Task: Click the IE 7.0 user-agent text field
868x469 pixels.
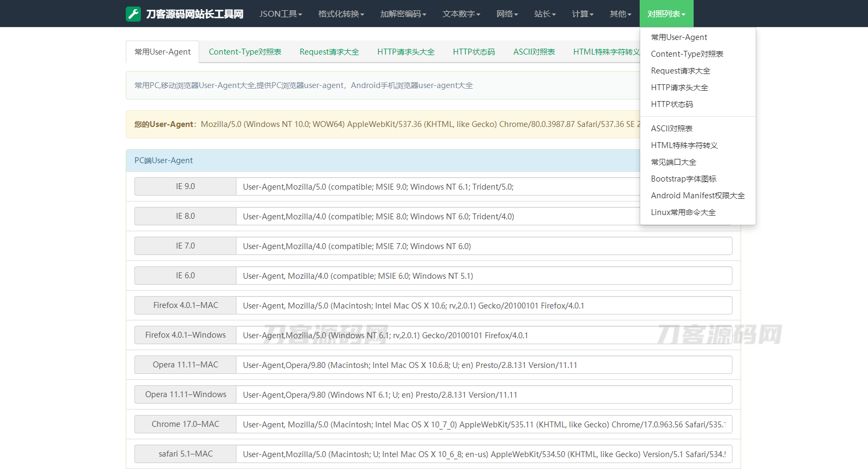Action: tap(483, 246)
